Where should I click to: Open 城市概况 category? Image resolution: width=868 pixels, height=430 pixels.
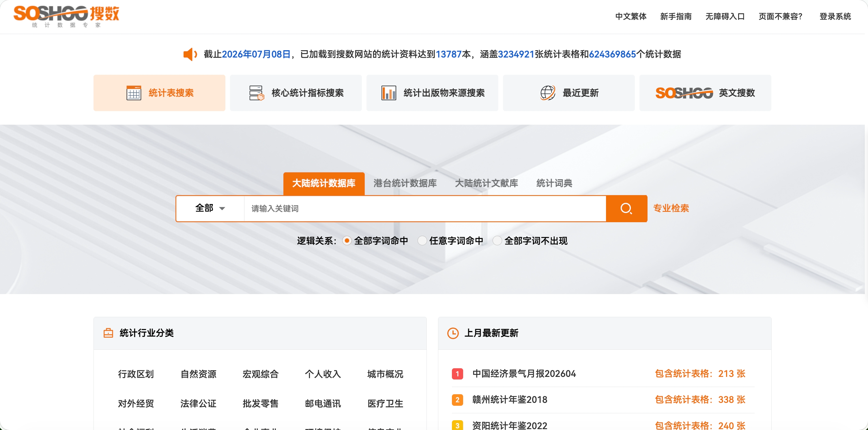385,374
